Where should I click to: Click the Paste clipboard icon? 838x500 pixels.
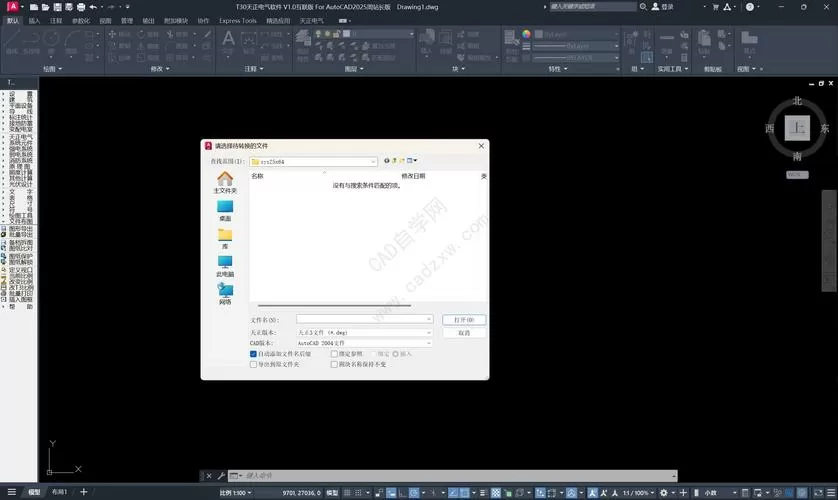pos(704,38)
